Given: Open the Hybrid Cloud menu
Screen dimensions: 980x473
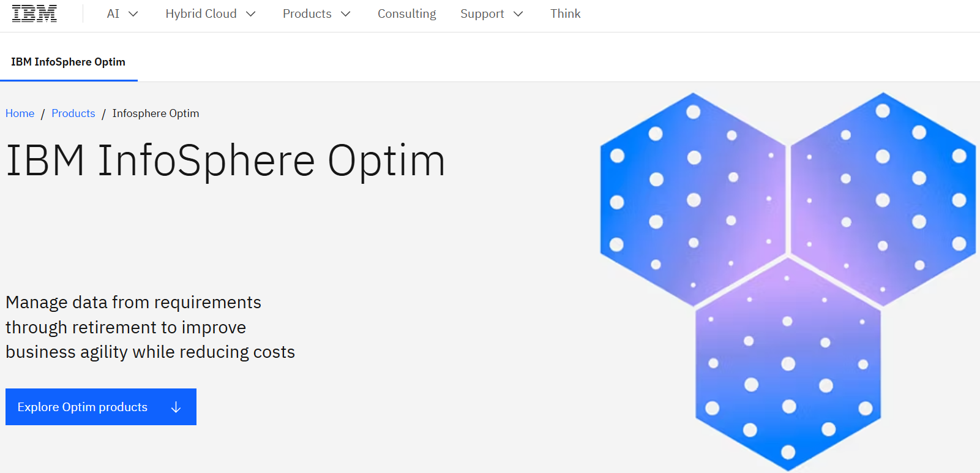Looking at the screenshot, I should (211, 13).
